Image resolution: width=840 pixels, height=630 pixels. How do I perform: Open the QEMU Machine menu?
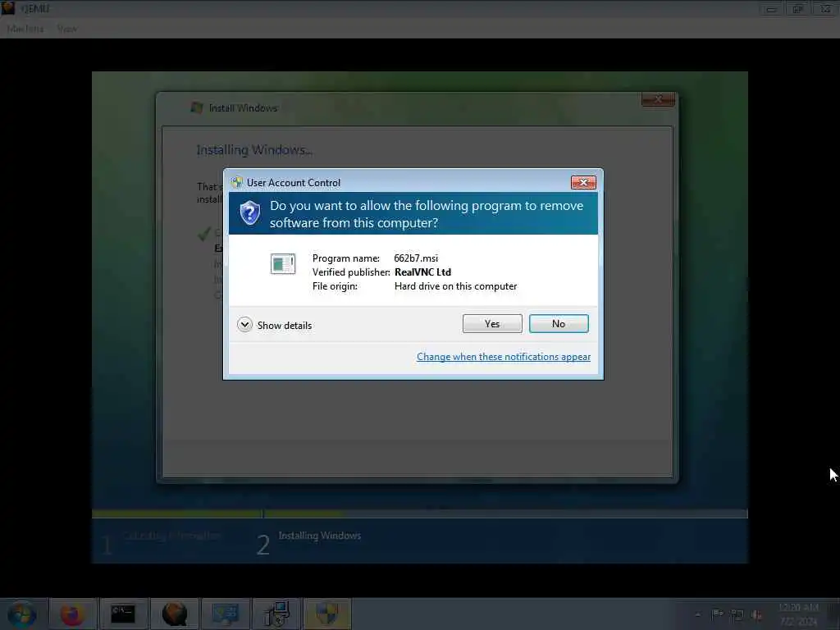pos(25,29)
